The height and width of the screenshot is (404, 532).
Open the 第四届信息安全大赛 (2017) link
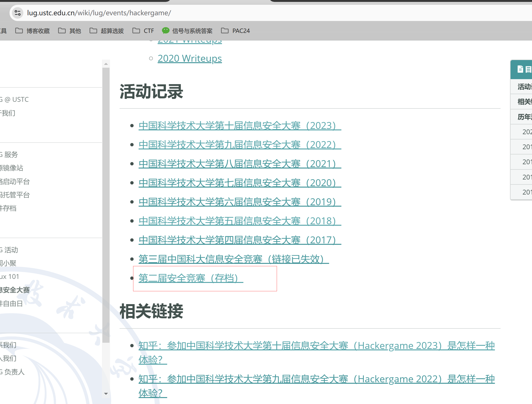240,240
